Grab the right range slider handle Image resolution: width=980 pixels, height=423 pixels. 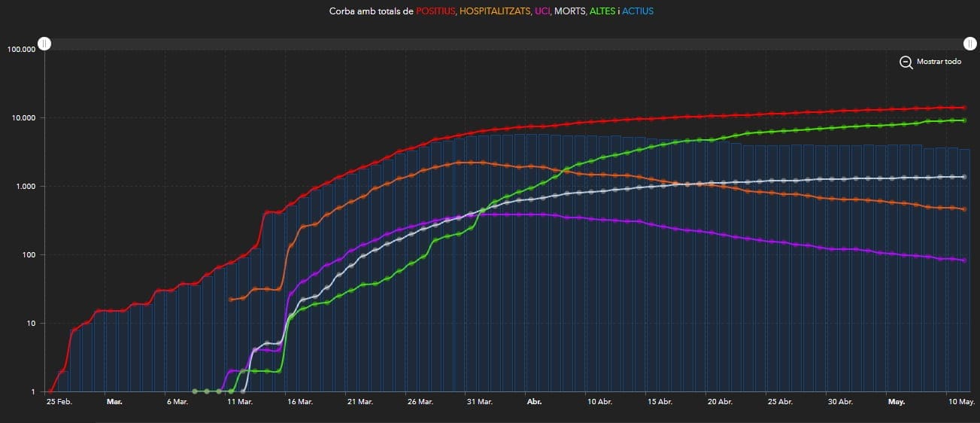(971, 44)
